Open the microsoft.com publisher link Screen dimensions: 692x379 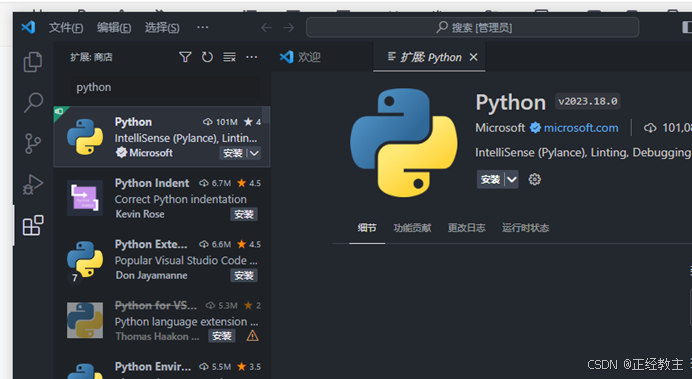[x=581, y=128]
